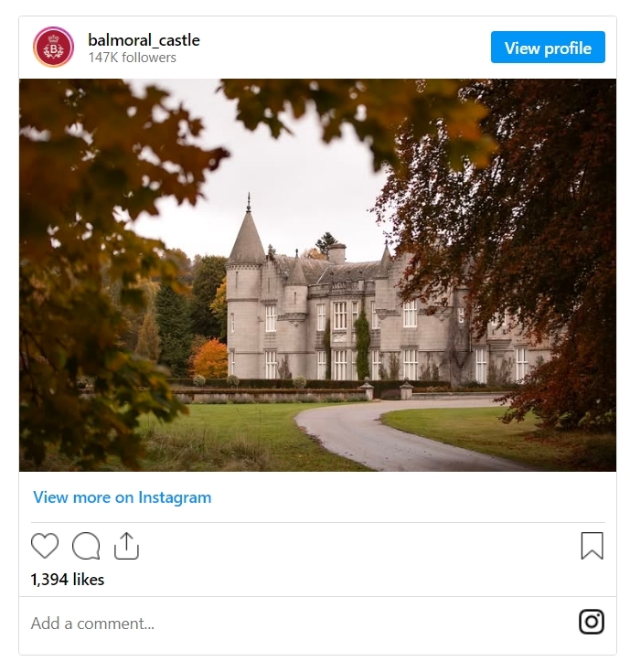Image resolution: width=630 pixels, height=672 pixels.
Task: Open the Balmoral Castle profile avatar
Action: coord(54,48)
